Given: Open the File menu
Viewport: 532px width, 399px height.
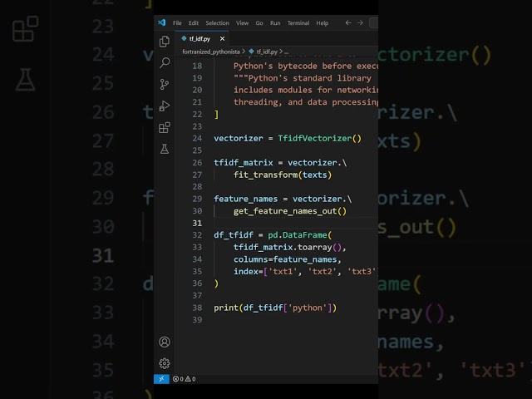Looking at the screenshot, I should click(177, 22).
